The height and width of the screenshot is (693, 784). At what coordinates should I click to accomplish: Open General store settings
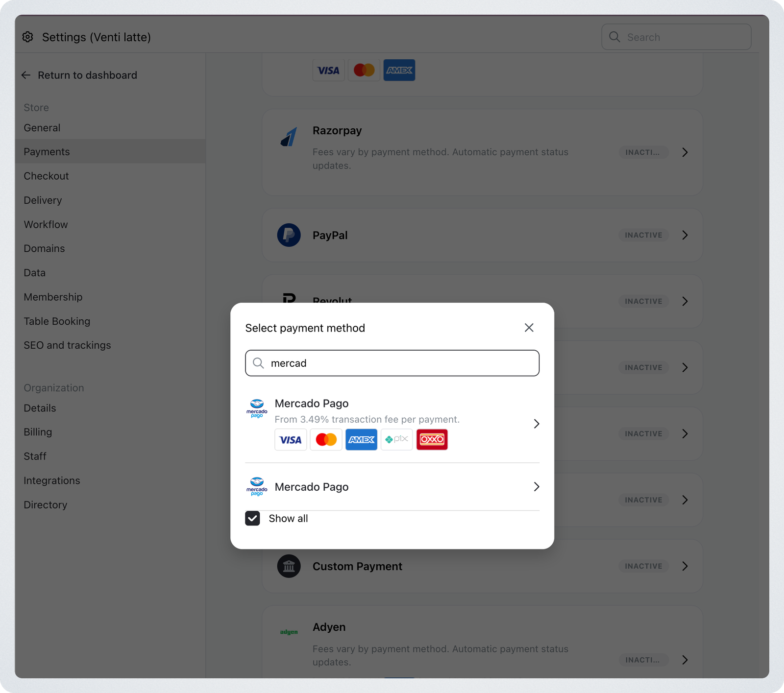pyautogui.click(x=42, y=128)
